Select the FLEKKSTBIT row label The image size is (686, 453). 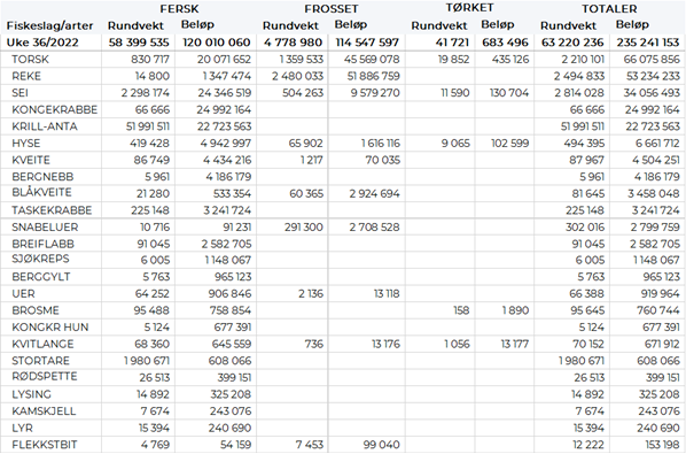click(41, 443)
